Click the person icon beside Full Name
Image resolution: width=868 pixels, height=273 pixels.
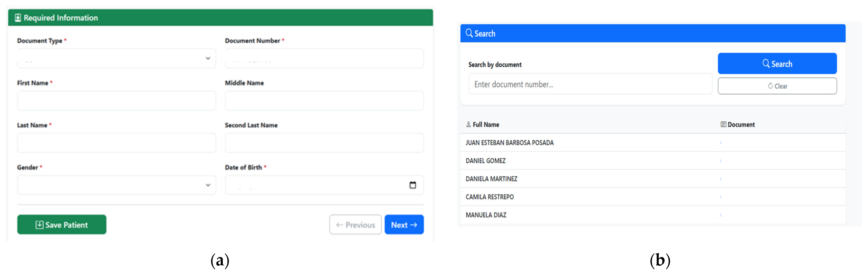(x=468, y=125)
